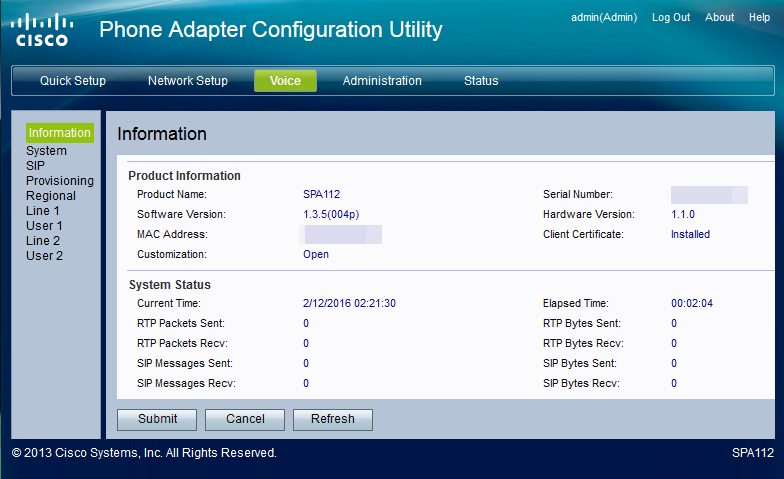Click elapsed time value 00:02:04
Image resolution: width=784 pixels, height=479 pixels.
692,303
